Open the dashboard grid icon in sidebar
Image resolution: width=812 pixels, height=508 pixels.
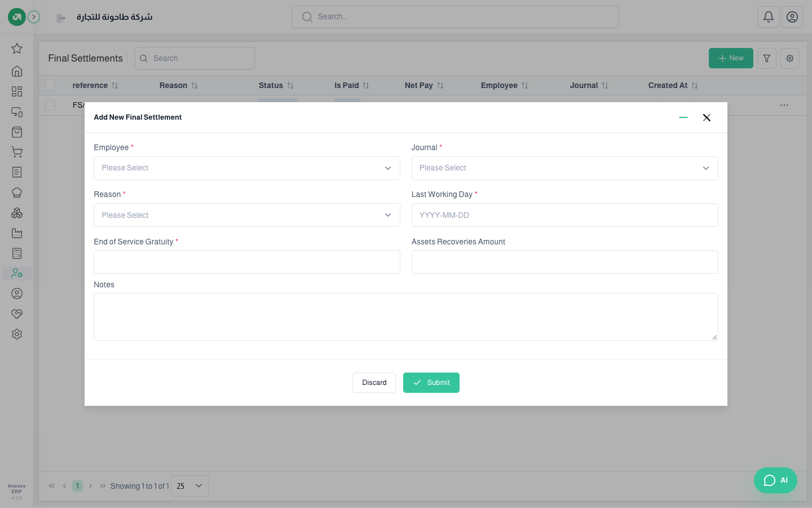pyautogui.click(x=17, y=91)
